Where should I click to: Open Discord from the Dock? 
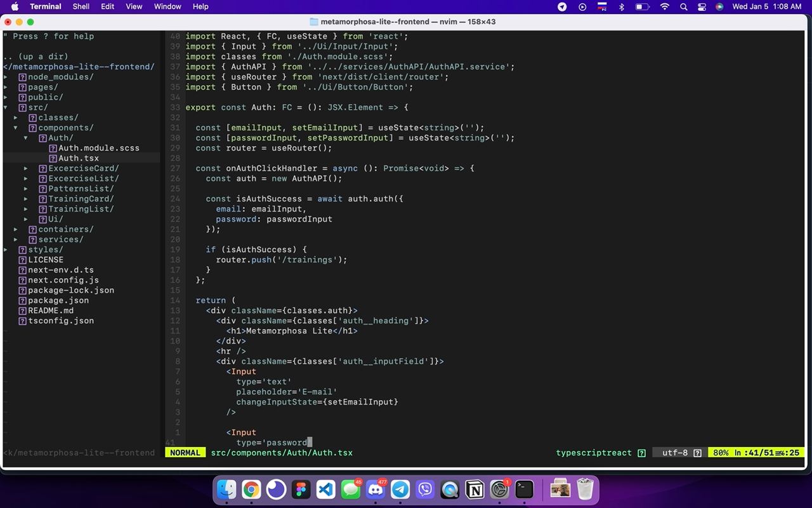coord(376,489)
